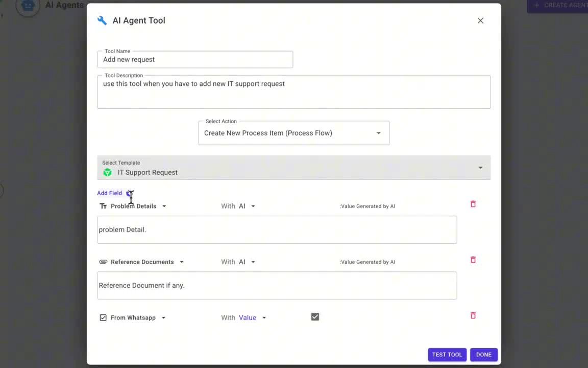Focus the Tool Description text area
588x368 pixels.
pyautogui.click(x=293, y=92)
